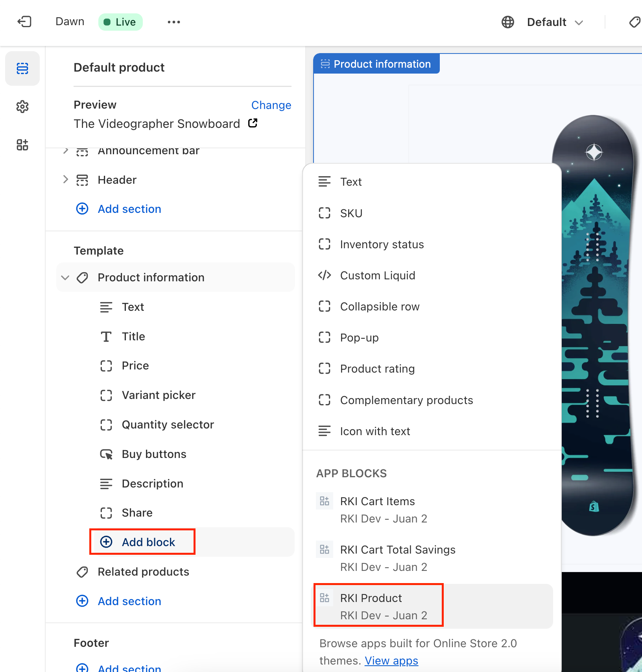Select Custom Liquid block option

click(x=377, y=275)
